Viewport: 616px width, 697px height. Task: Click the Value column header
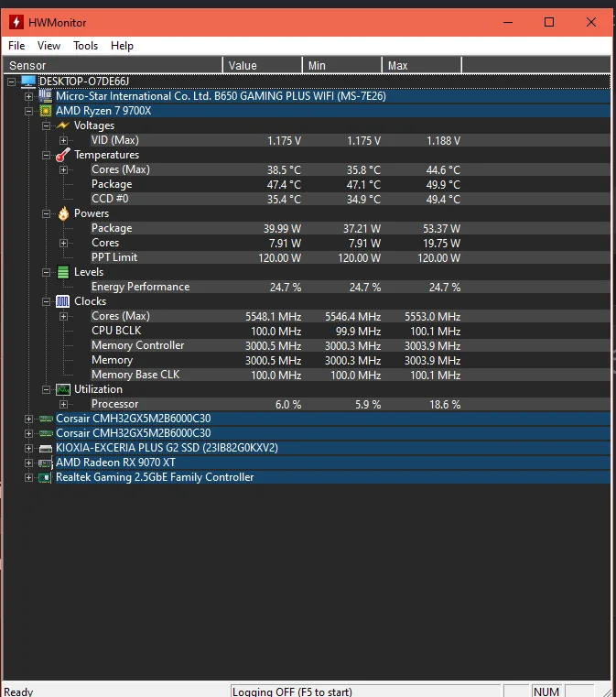pyautogui.click(x=263, y=65)
